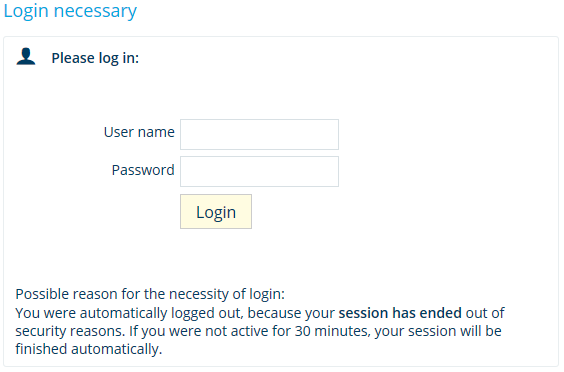Click the "Please log in:" bold label
The height and width of the screenshot is (372, 564).
point(95,58)
